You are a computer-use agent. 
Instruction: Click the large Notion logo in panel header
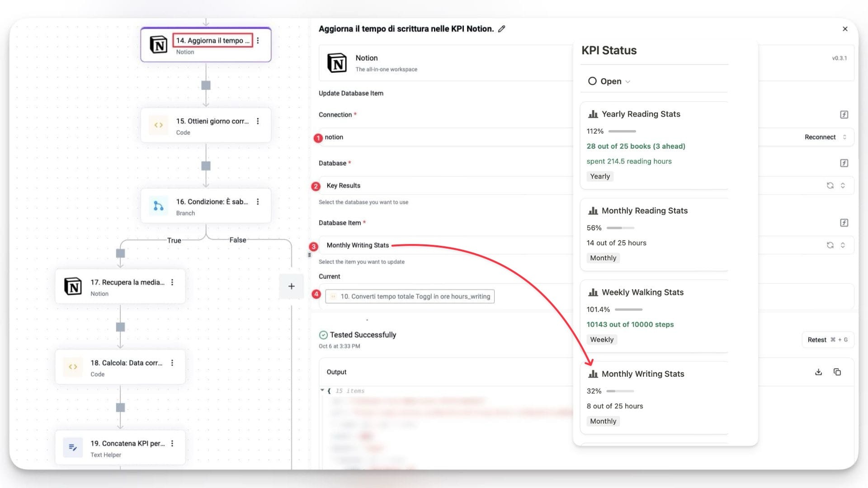(x=337, y=63)
